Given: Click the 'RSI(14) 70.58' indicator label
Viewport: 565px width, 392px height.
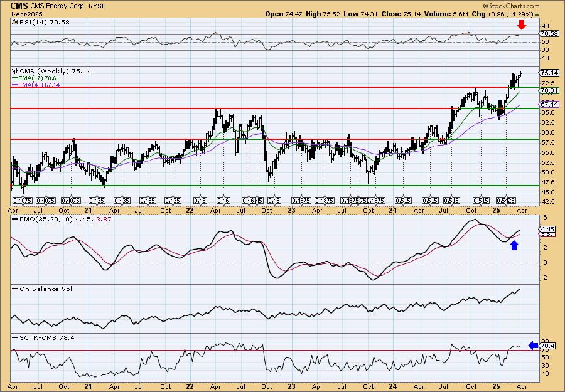Looking at the screenshot, I should [x=45, y=23].
